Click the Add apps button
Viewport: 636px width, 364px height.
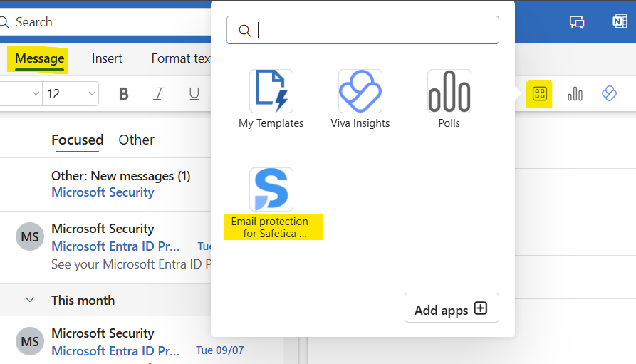pyautogui.click(x=451, y=309)
